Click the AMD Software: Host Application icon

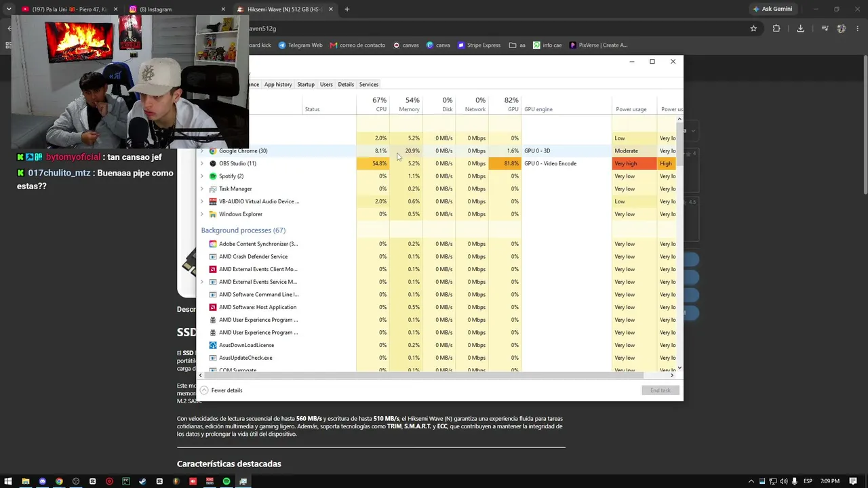(213, 307)
